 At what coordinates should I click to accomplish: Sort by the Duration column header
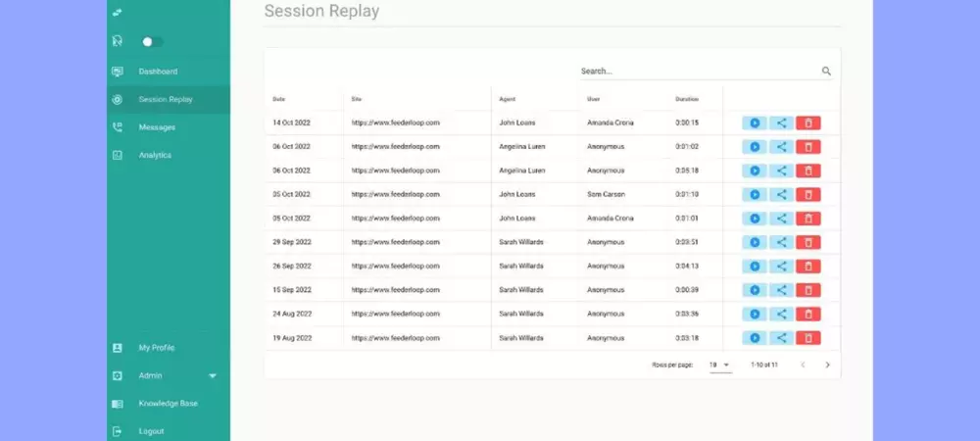click(x=687, y=99)
